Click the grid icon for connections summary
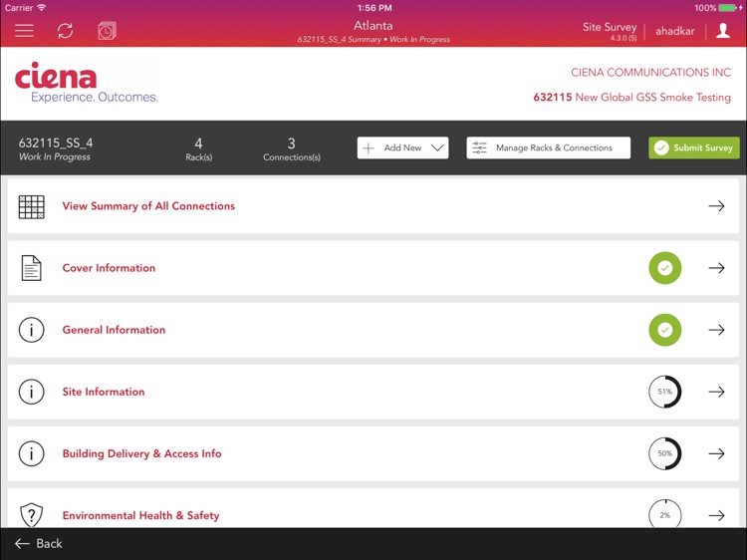This screenshot has width=747, height=560. [x=32, y=207]
